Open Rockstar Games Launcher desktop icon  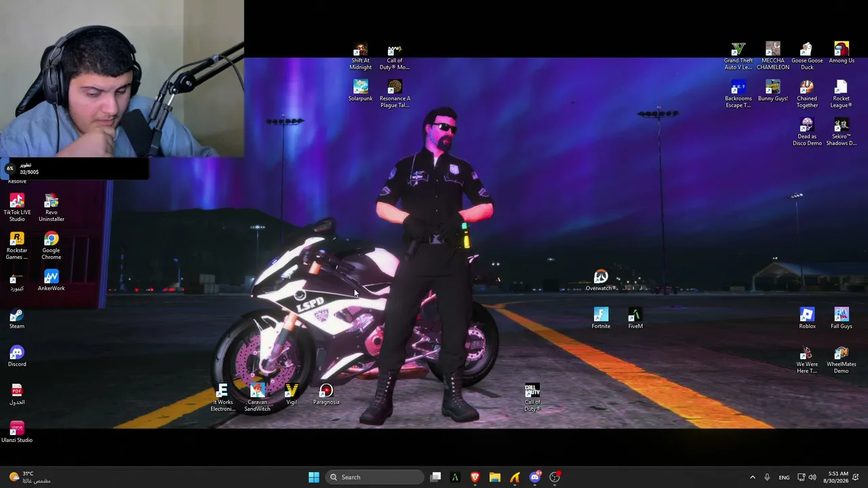click(x=17, y=246)
